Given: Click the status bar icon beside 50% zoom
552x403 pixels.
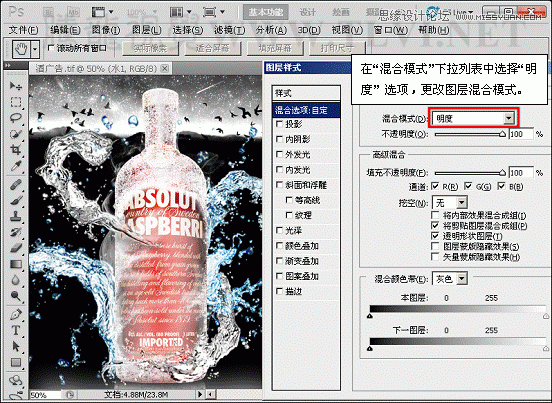Looking at the screenshot, I should 70,395.
